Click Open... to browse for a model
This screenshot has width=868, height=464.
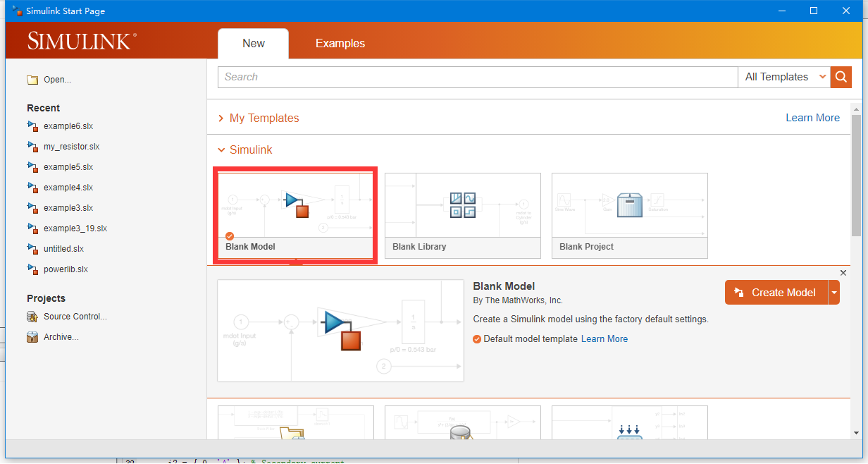coord(57,80)
